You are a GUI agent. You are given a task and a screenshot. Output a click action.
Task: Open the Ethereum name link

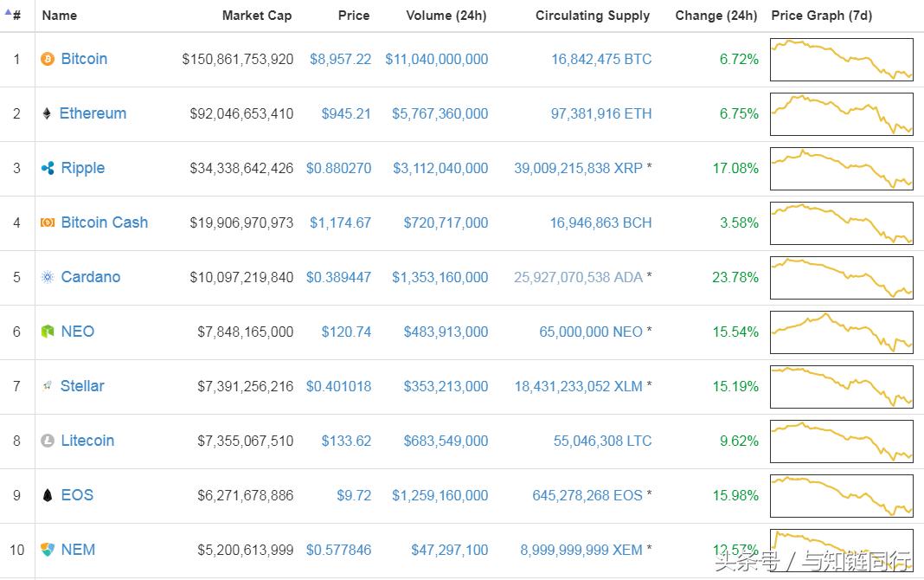[93, 113]
